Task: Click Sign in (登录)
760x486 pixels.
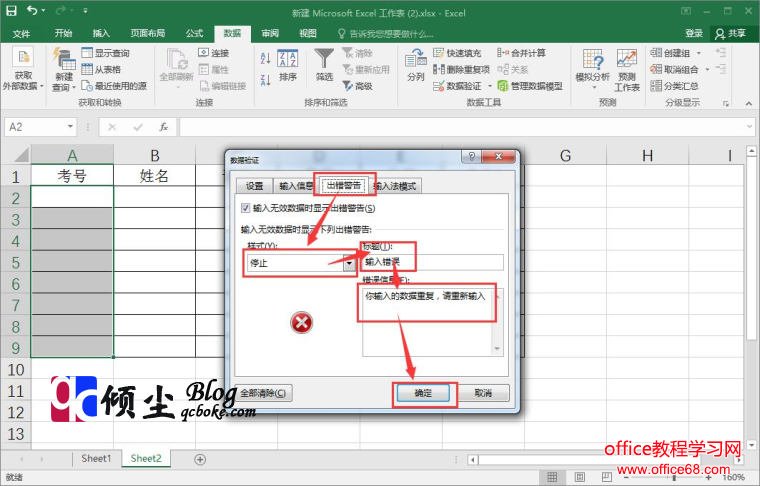Action: (694, 33)
